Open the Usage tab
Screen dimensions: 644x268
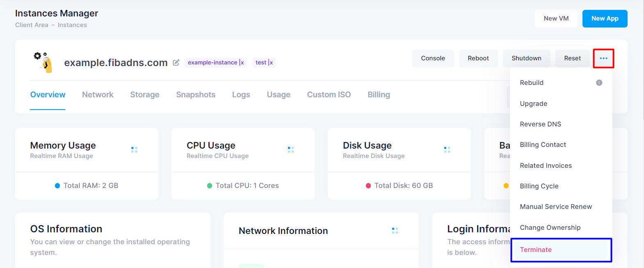tap(279, 95)
